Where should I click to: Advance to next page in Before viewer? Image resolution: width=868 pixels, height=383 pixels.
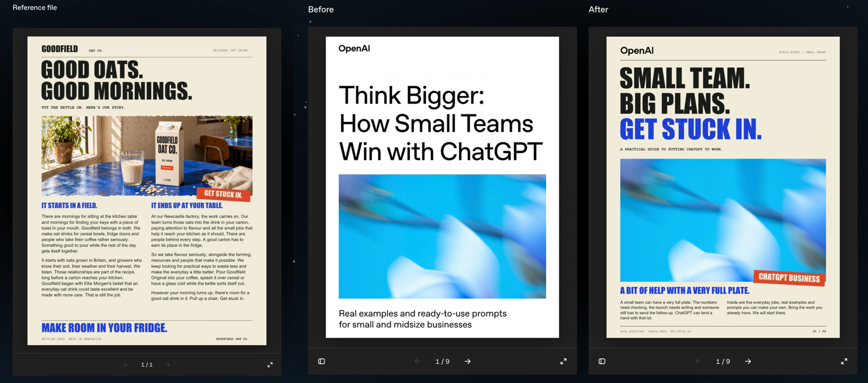467,361
